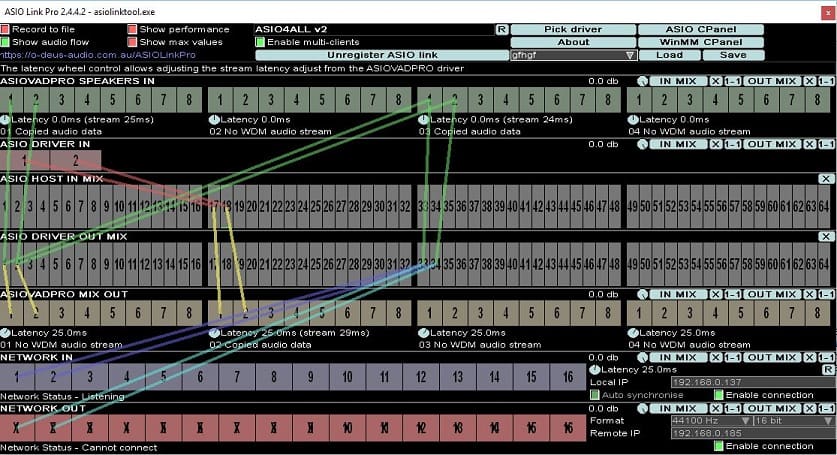
Task: Open the WinMM CPanel
Action: coord(701,42)
